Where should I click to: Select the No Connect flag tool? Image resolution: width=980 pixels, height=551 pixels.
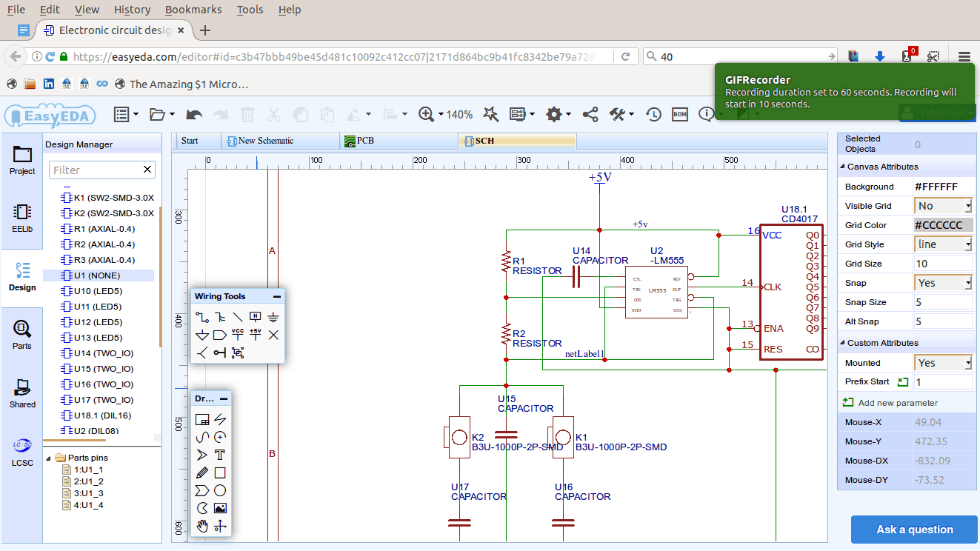pos(275,335)
